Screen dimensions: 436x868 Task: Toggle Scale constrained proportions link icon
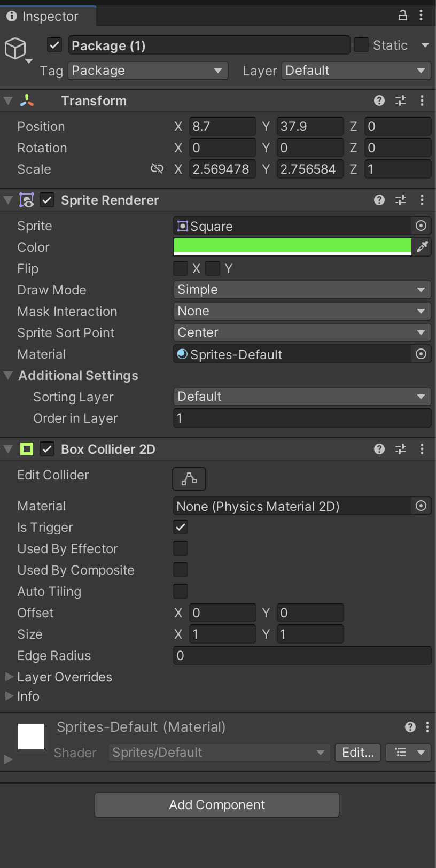(x=157, y=169)
